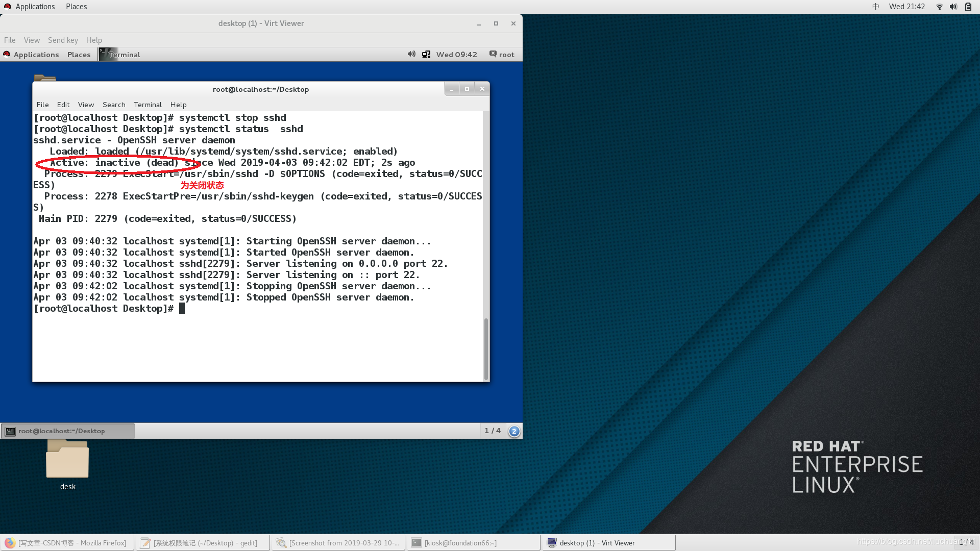Open terminal Edit menu
Viewport: 980px width, 551px height.
pos(63,105)
